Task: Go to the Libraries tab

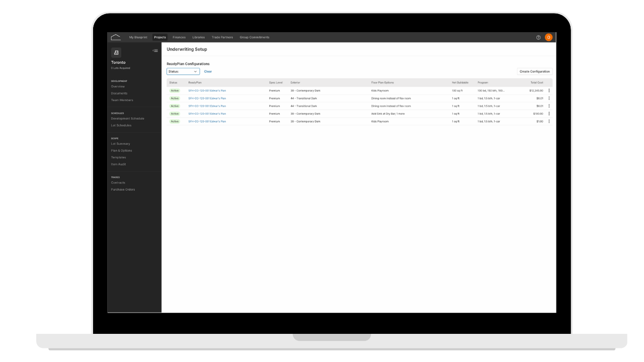Action: 198,37
